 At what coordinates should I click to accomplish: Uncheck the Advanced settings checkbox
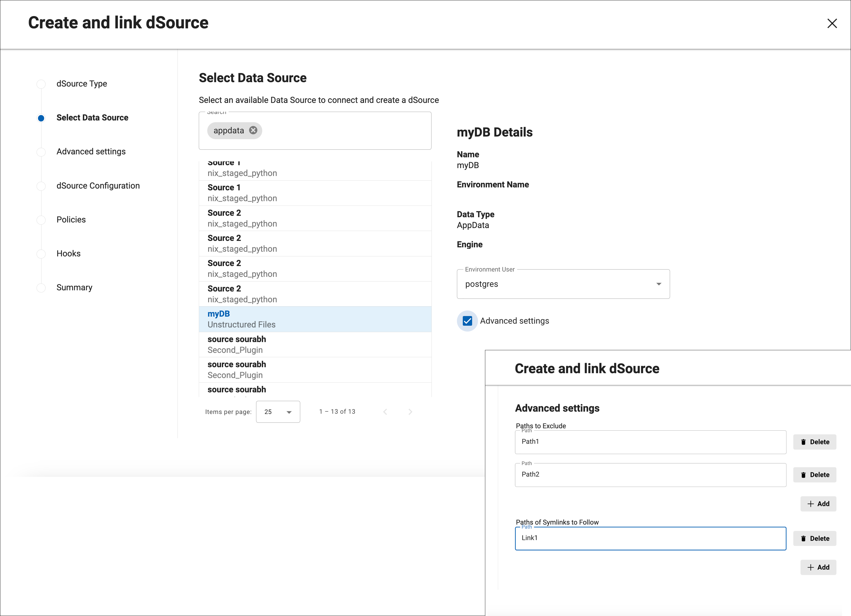click(x=467, y=321)
